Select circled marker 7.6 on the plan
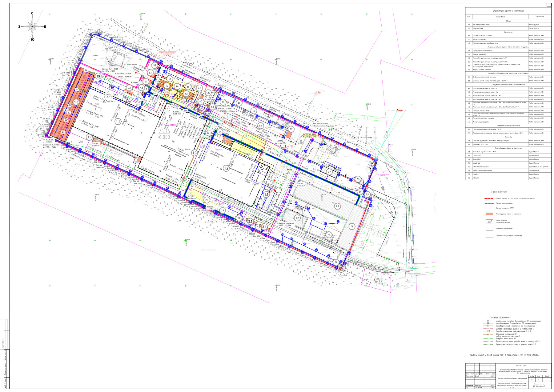554x392 pixels. pos(352,226)
